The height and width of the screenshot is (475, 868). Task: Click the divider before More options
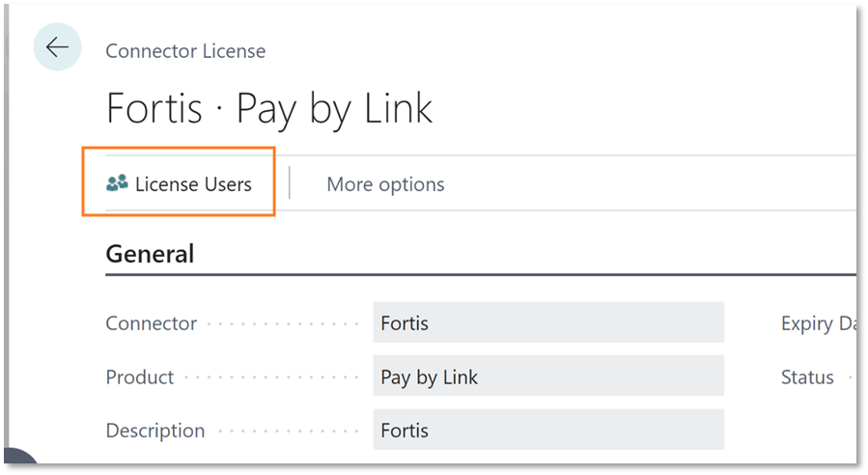(290, 183)
